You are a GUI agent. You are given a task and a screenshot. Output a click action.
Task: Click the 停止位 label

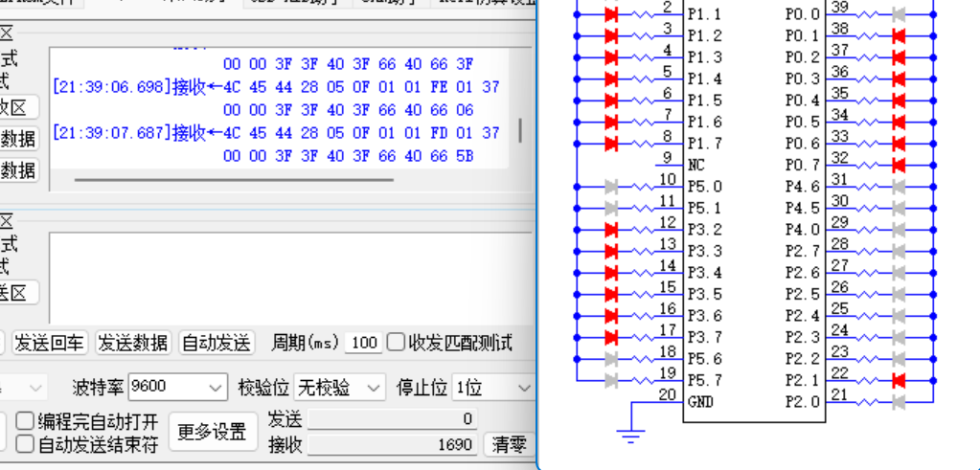[x=422, y=388]
